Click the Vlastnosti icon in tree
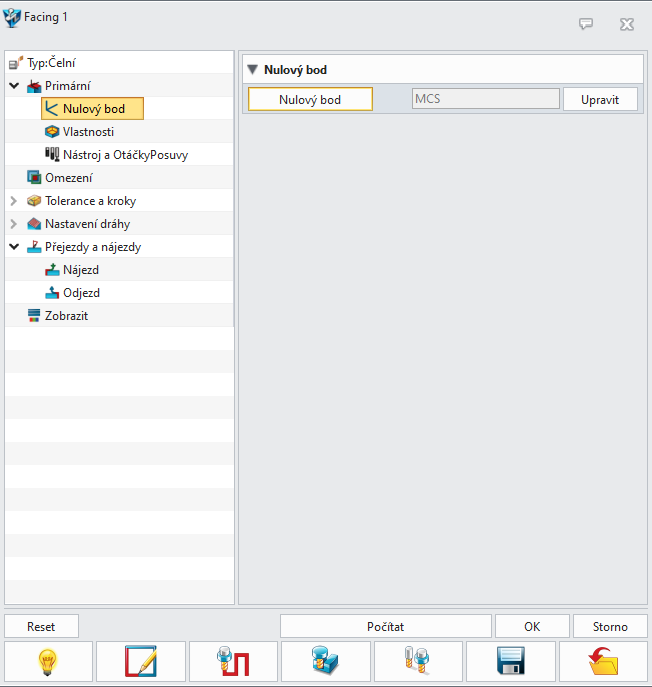The width and height of the screenshot is (652, 687). pos(52,131)
